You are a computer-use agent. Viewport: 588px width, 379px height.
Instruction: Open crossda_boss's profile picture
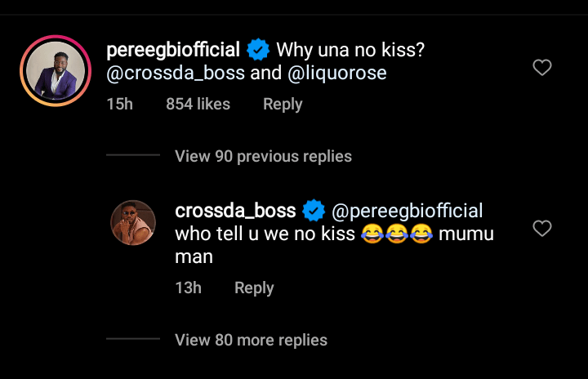pos(132,222)
